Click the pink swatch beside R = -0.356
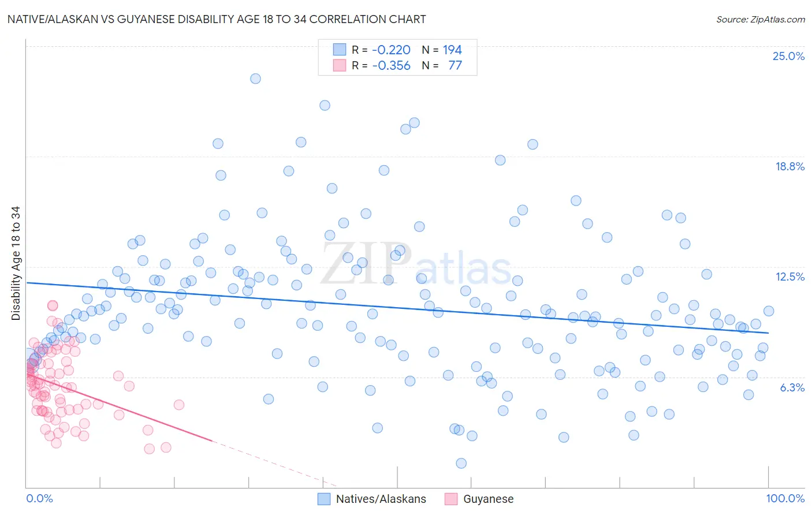 click(340, 65)
